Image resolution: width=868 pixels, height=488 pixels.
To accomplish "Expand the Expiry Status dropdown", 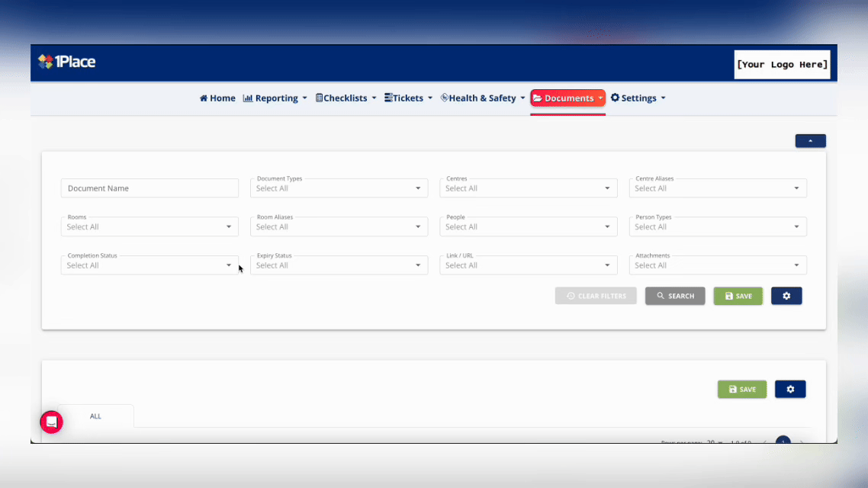I will [x=339, y=265].
